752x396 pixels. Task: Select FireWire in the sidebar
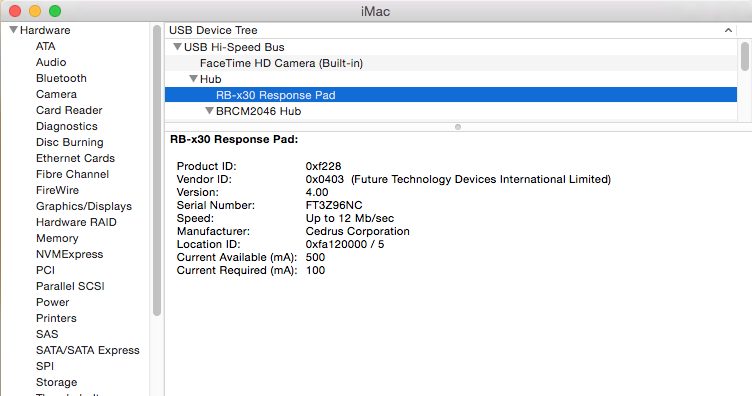tap(57, 190)
